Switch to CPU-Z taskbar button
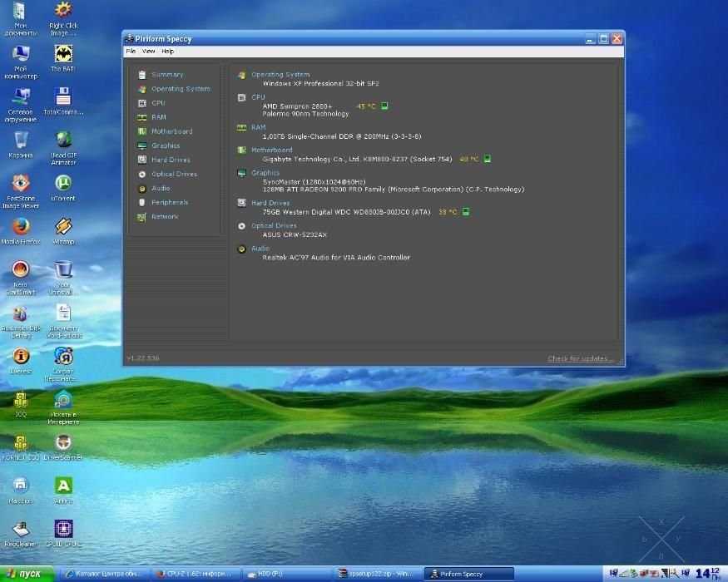The image size is (728, 582). tap(196, 575)
